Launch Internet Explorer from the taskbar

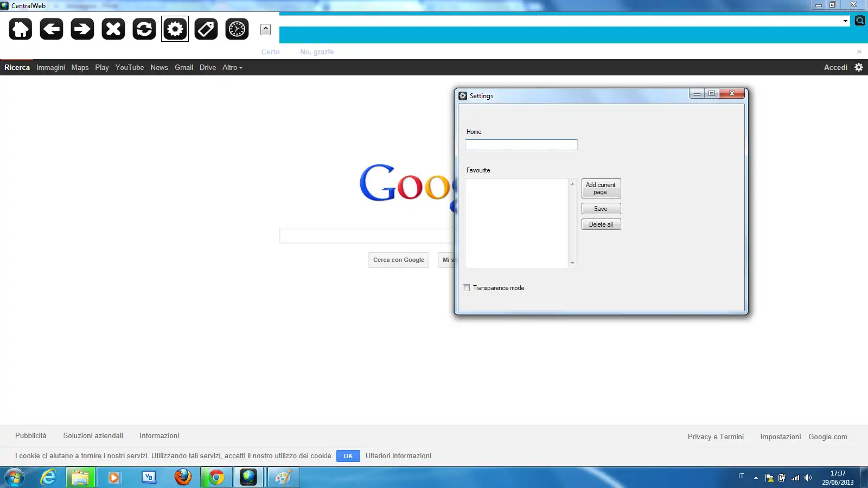48,477
